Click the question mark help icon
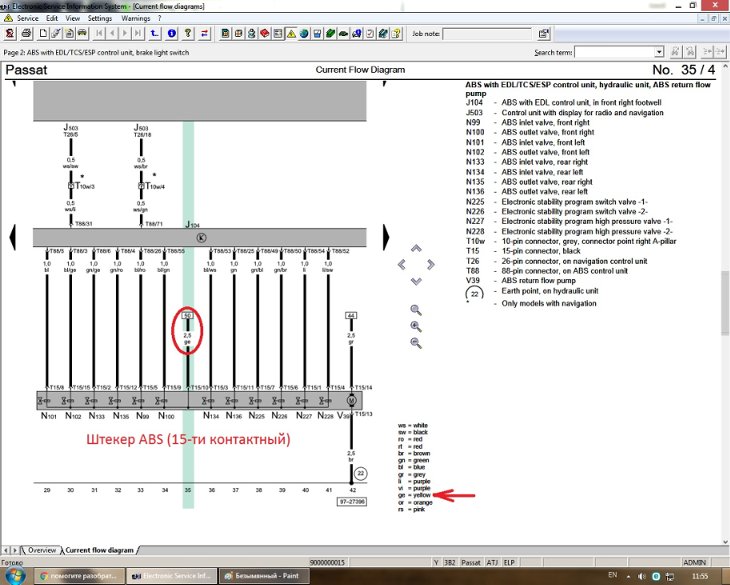This screenshot has height=585, width=730. pos(188,34)
